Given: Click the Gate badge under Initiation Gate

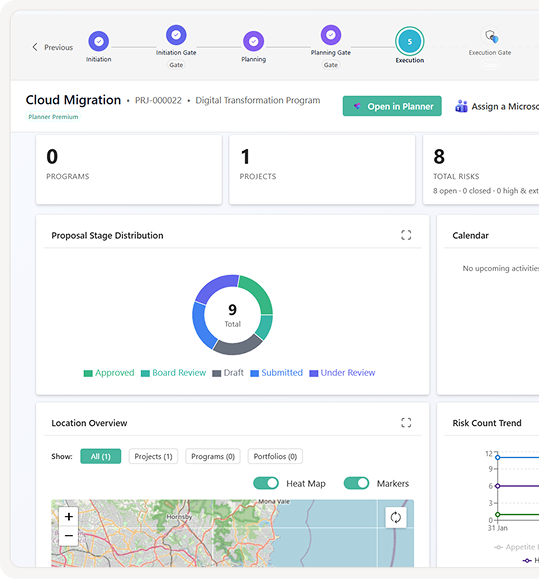Looking at the screenshot, I should (x=176, y=65).
